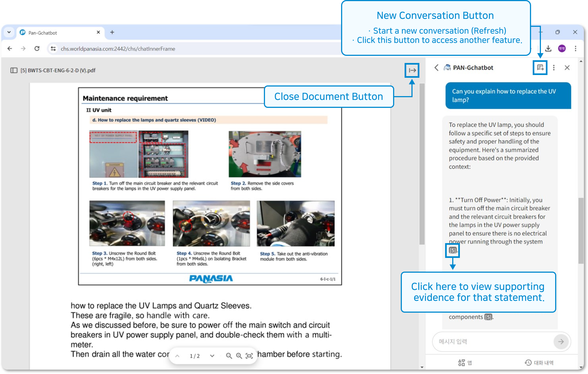Click the PAN-Gchatbot title text

pos(473,68)
